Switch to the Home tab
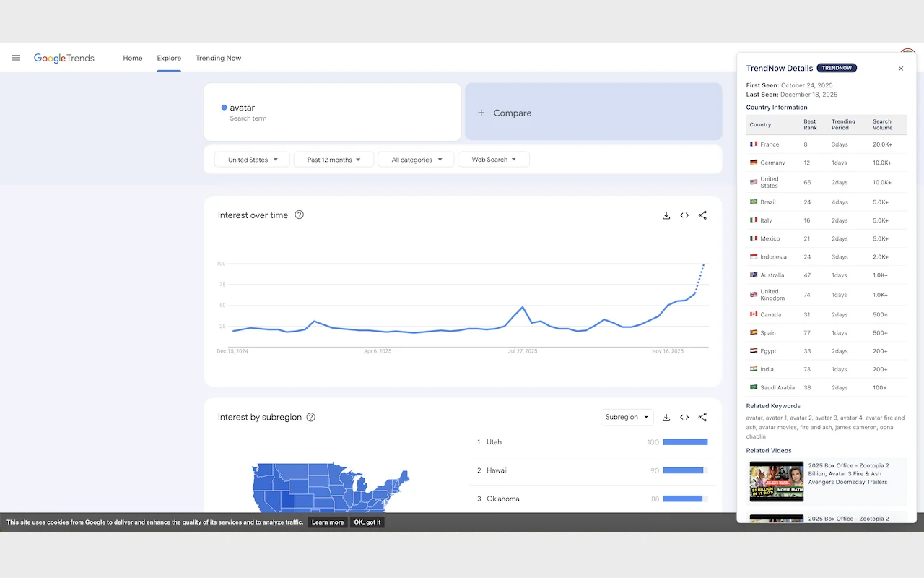The image size is (924, 578). (x=132, y=58)
